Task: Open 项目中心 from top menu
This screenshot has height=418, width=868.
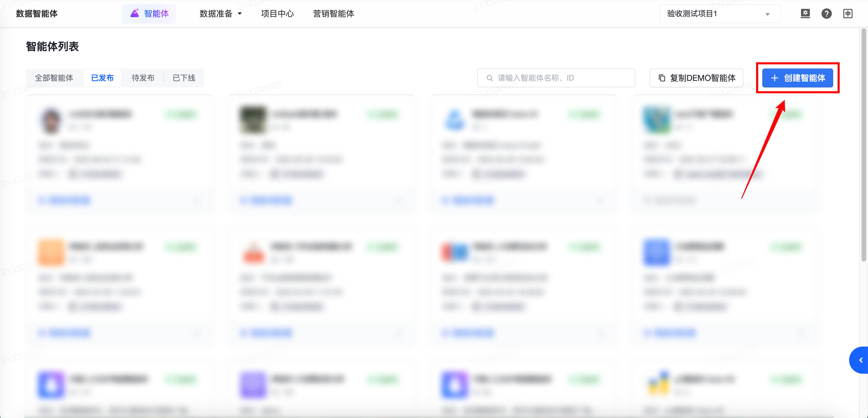Action: click(x=277, y=14)
